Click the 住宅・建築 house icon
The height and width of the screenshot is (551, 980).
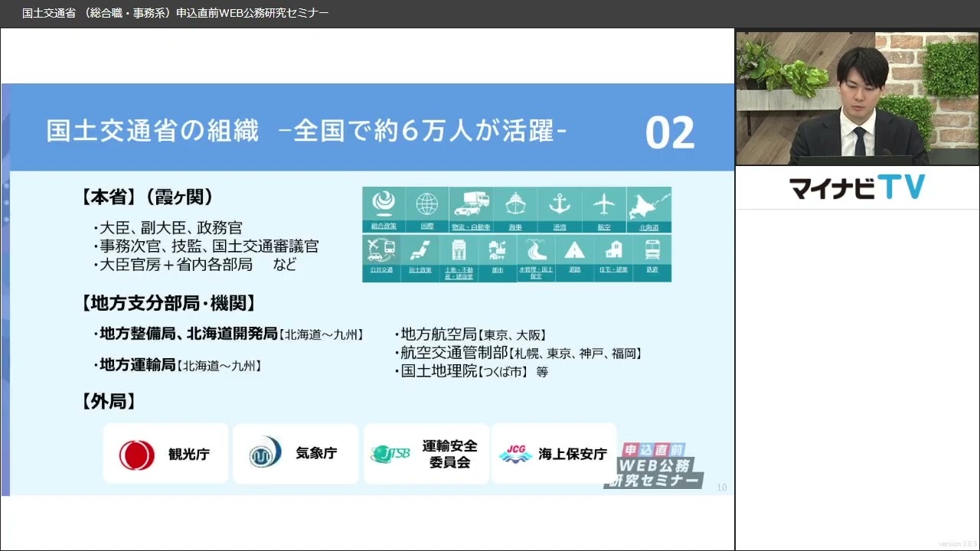pos(613,250)
